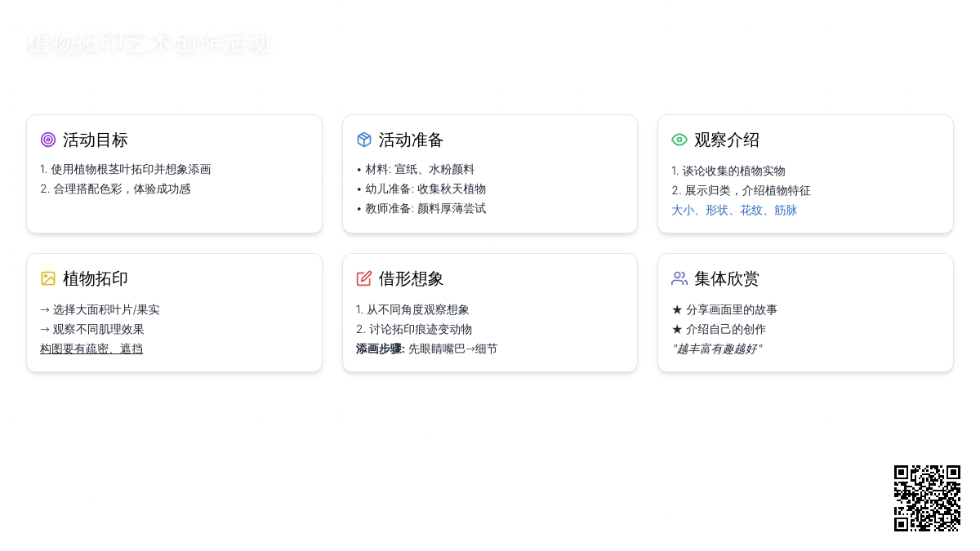Screen dimensions: 980x551
Task: Select the 活动目标 card heading
Action: [96, 140]
